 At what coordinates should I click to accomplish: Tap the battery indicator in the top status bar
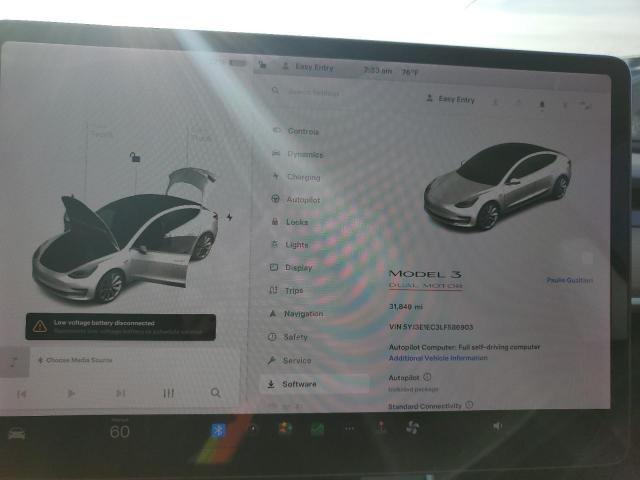[238, 63]
